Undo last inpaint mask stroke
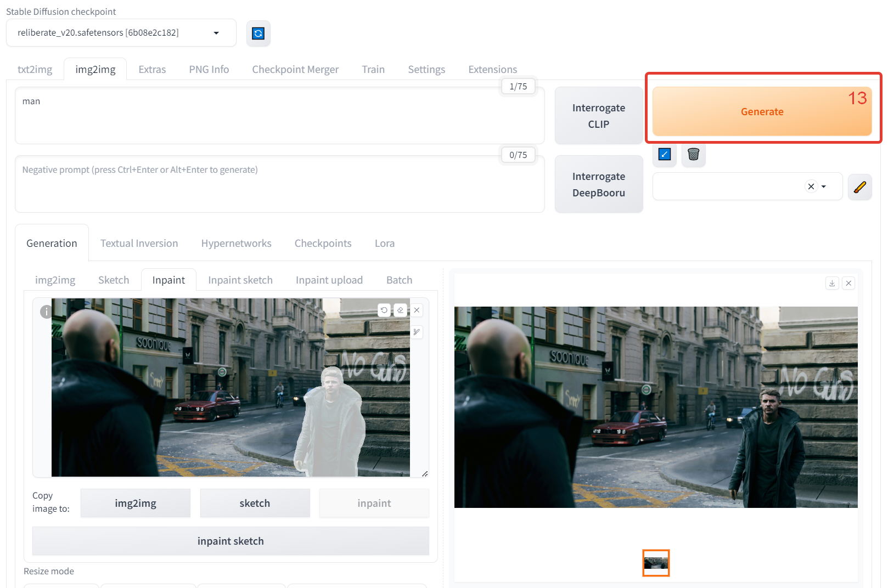This screenshot has height=588, width=888. [x=384, y=310]
